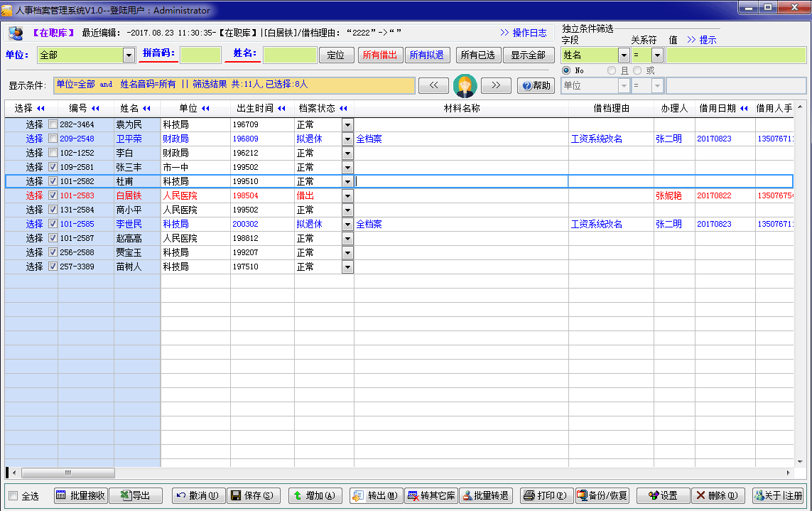The width and height of the screenshot is (812, 511).
Task: Sort by 单位 column arrow icon
Action: [x=205, y=108]
